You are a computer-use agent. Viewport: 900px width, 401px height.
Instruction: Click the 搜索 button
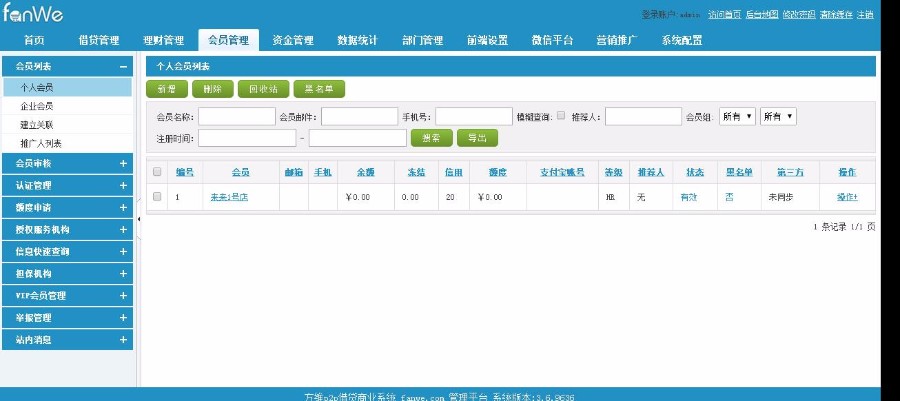[432, 138]
